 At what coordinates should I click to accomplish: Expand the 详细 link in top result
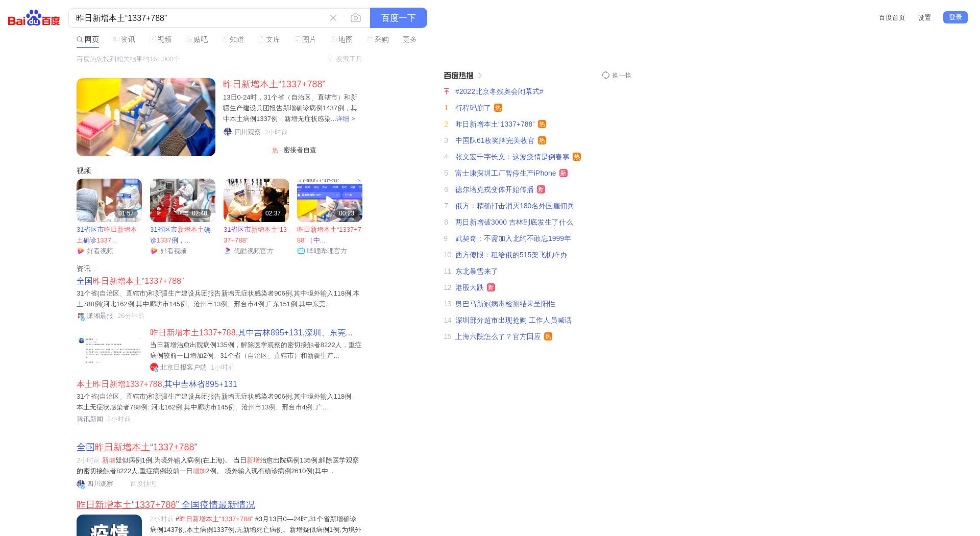tap(346, 118)
